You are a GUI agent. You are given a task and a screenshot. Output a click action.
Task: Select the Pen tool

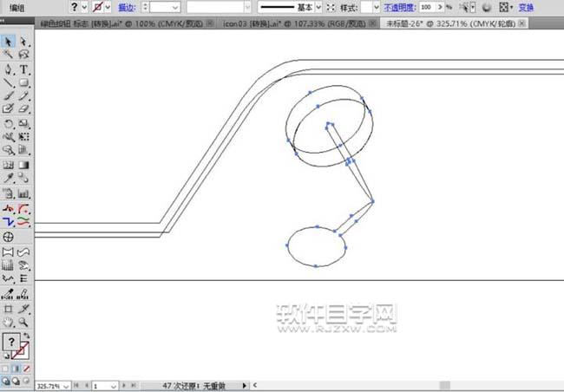click(8, 69)
